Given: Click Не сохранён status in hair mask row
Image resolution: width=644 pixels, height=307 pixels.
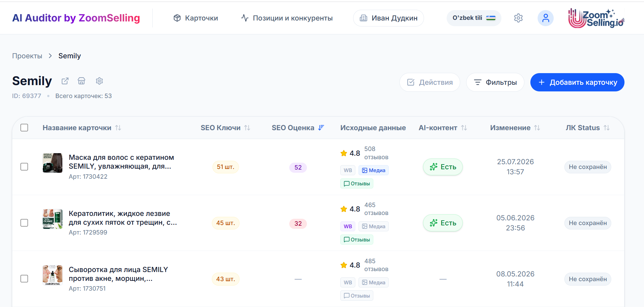Looking at the screenshot, I should [588, 167].
